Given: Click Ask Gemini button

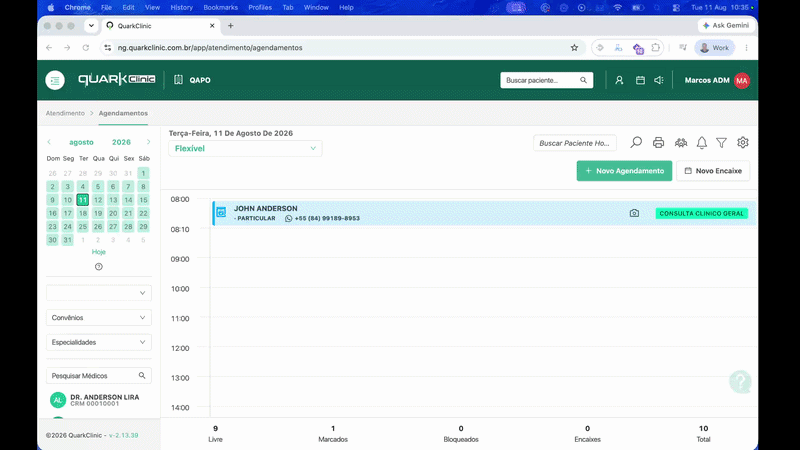Looking at the screenshot, I should click(726, 26).
